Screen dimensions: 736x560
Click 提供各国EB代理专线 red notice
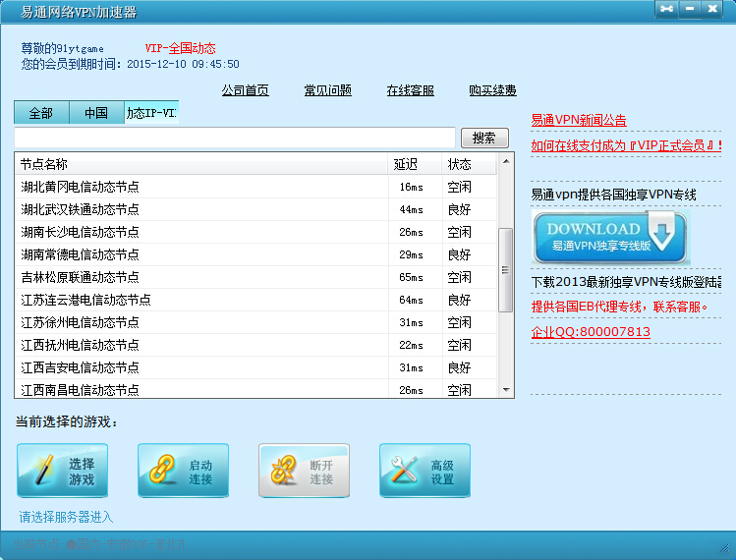[619, 307]
